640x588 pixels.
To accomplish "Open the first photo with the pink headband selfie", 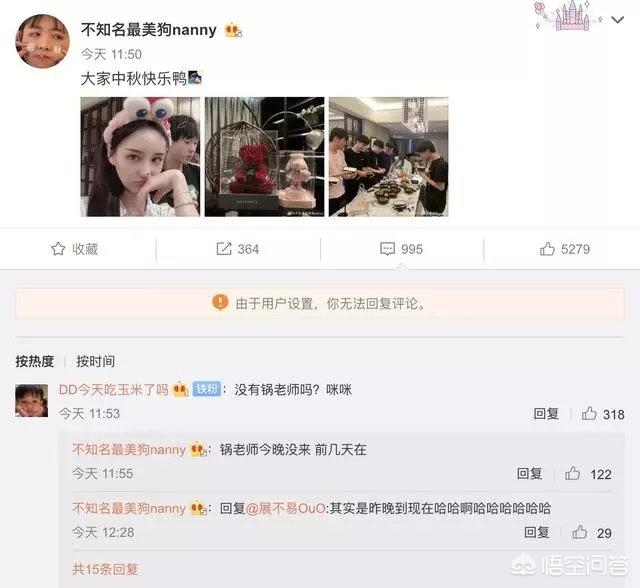I will (140, 157).
